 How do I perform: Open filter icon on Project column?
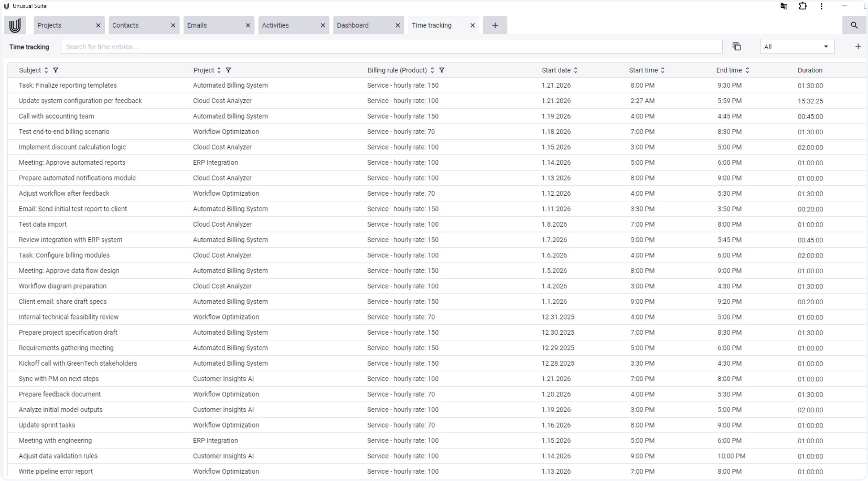(228, 70)
